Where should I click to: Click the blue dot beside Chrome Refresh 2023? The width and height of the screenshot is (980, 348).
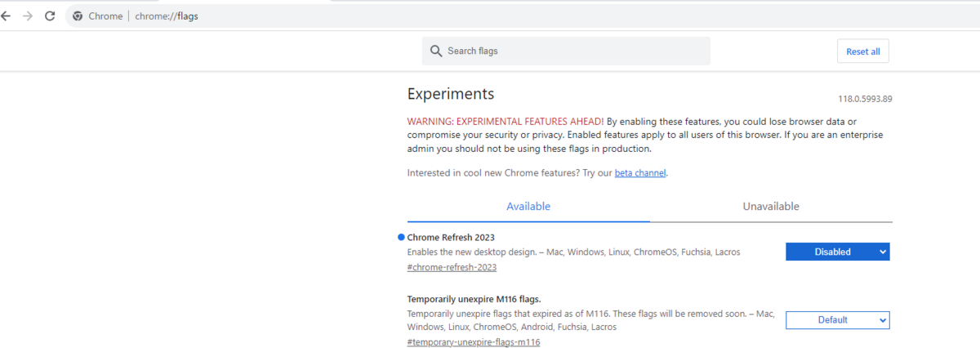401,237
